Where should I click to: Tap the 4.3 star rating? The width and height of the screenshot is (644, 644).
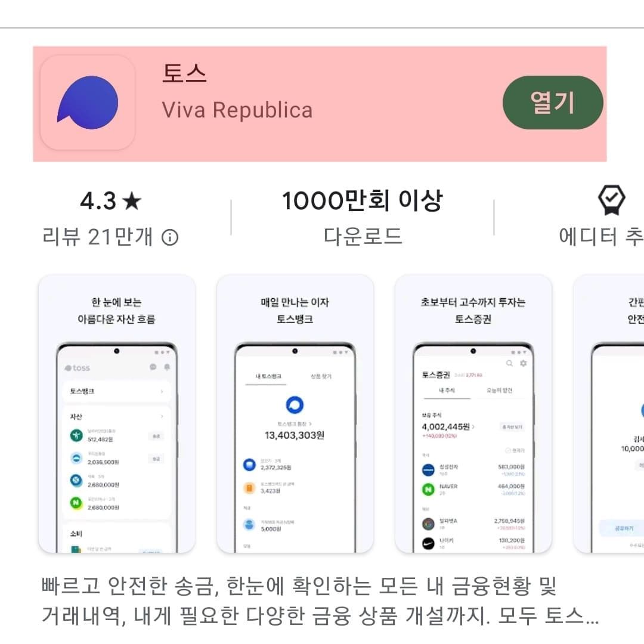(x=110, y=202)
